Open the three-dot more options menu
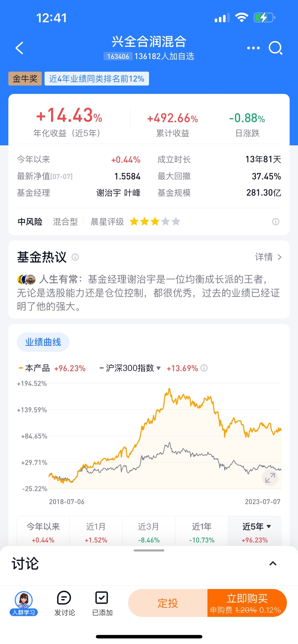The image size is (298, 644). (x=253, y=48)
